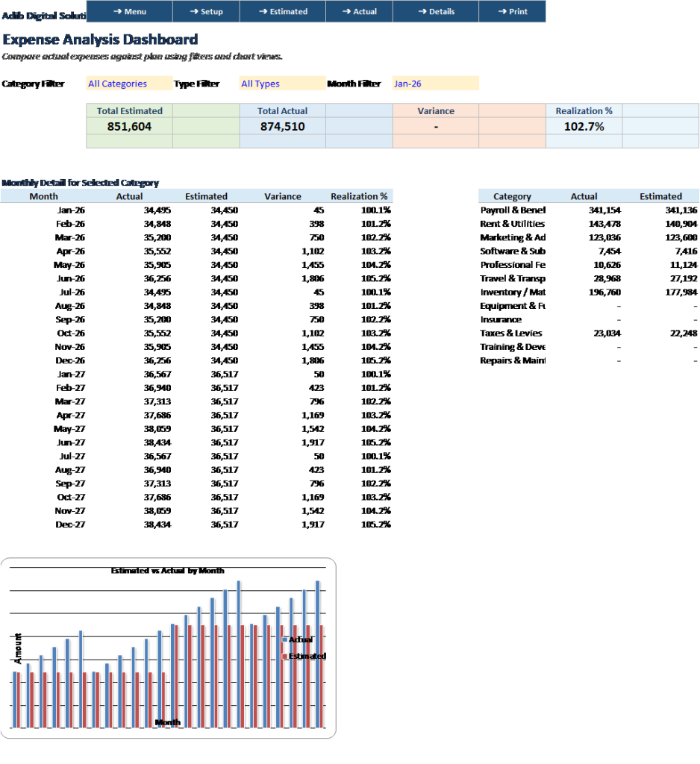This screenshot has width=700, height=764.
Task: Open the Type Filter 'All Types' dropdown
Action: pyautogui.click(x=283, y=84)
